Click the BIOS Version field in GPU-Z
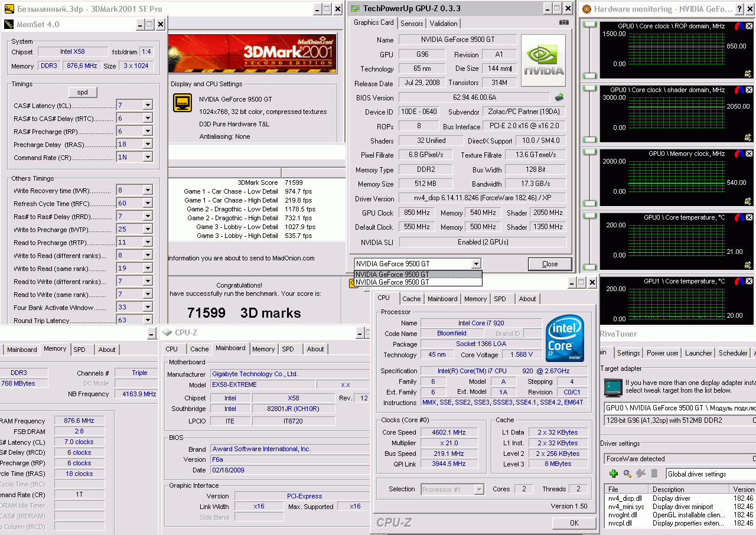756x535 pixels. 475,97
